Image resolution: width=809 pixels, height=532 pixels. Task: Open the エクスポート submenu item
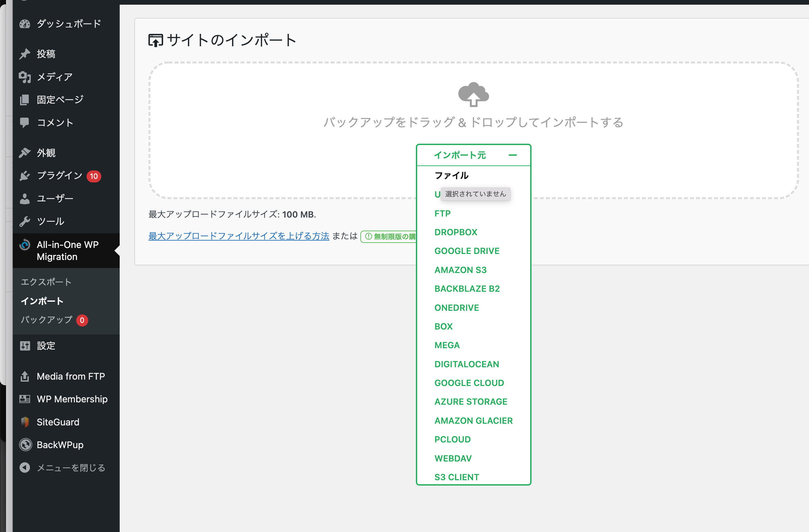(46, 282)
